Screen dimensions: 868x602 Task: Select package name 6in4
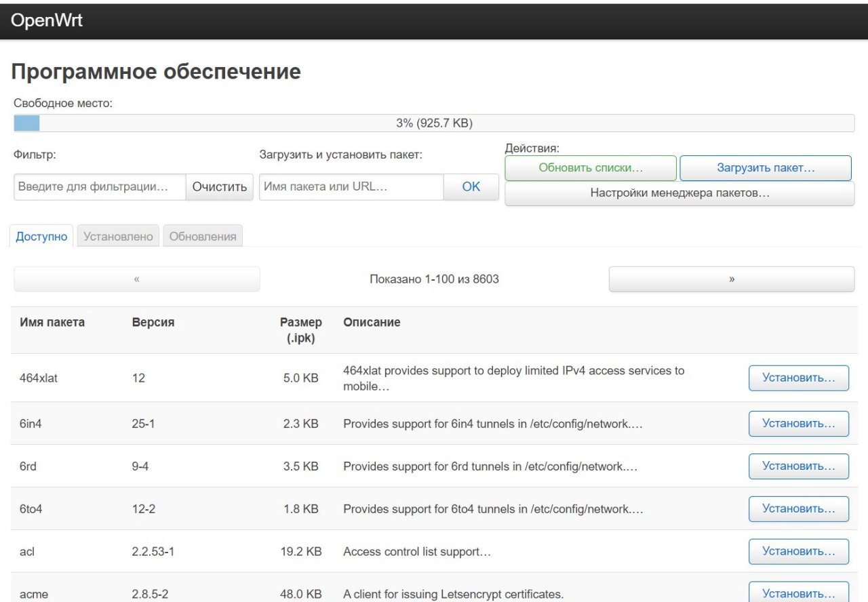31,424
